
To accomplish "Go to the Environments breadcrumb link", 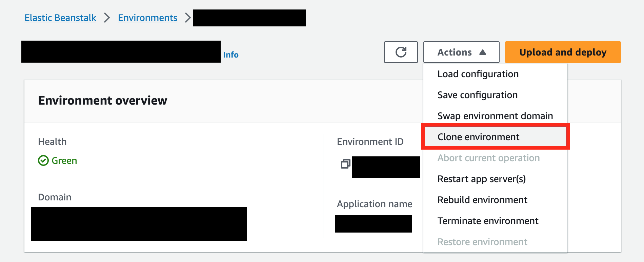I will pyautogui.click(x=147, y=18).
